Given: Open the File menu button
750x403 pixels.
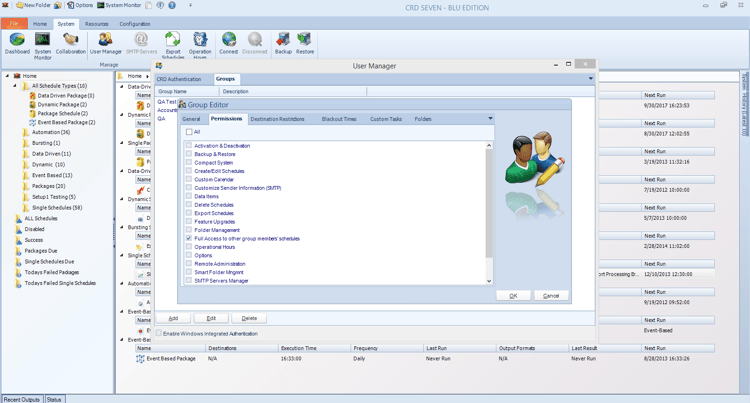Looking at the screenshot, I should tap(14, 23).
